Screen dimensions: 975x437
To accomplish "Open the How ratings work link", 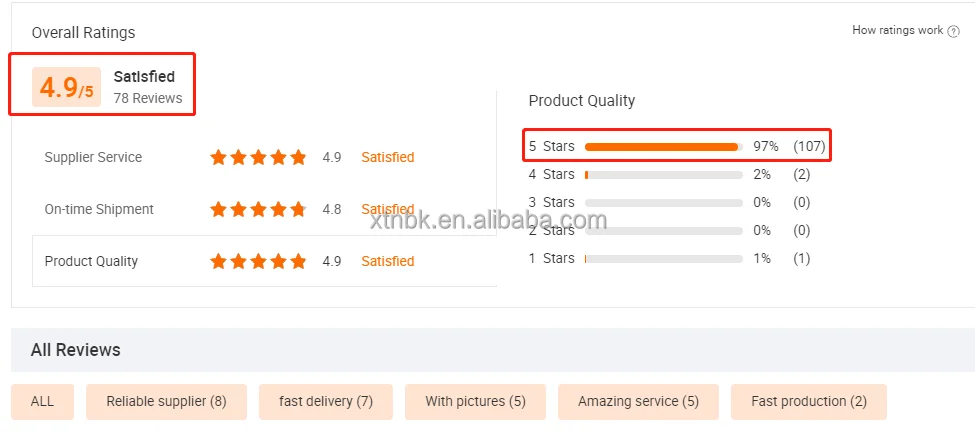I will (897, 31).
